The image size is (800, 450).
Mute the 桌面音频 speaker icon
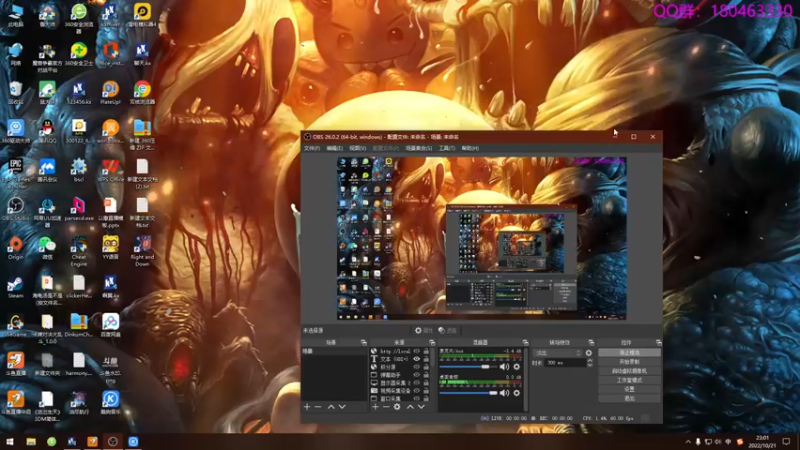[504, 393]
